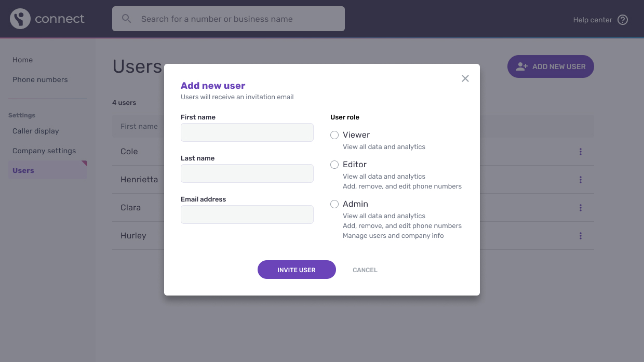Open the three-dot menu beside Henrietta
Screen dimensions: 644x362
point(580,179)
